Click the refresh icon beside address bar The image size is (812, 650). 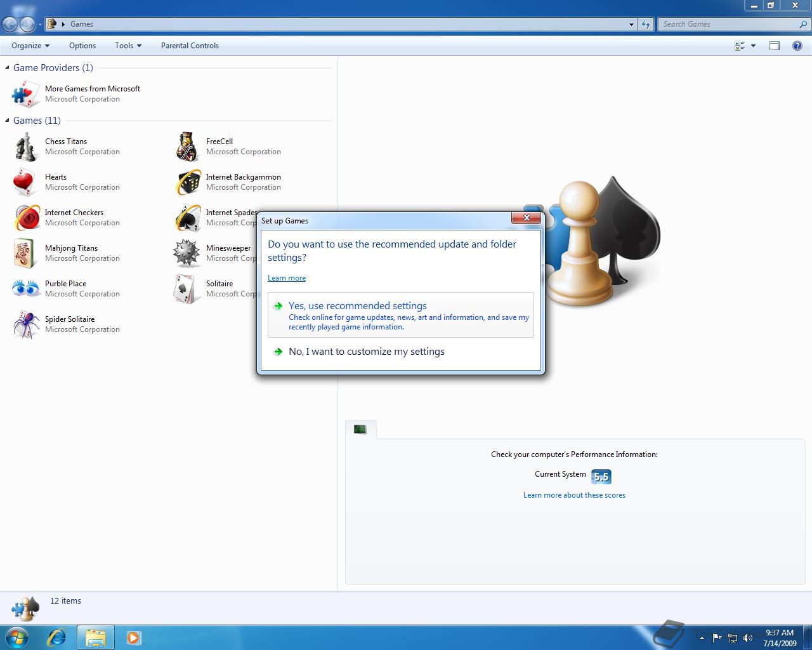pos(646,24)
